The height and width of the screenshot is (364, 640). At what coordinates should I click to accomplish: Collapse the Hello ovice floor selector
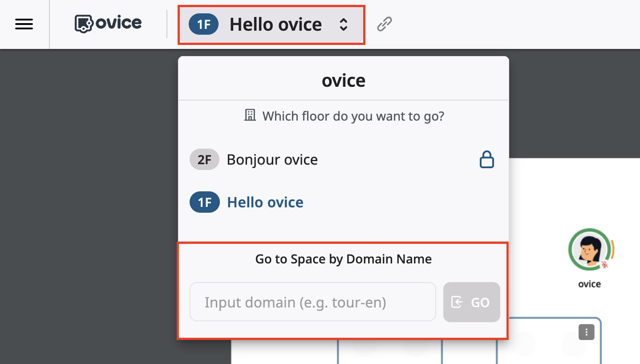tap(275, 24)
